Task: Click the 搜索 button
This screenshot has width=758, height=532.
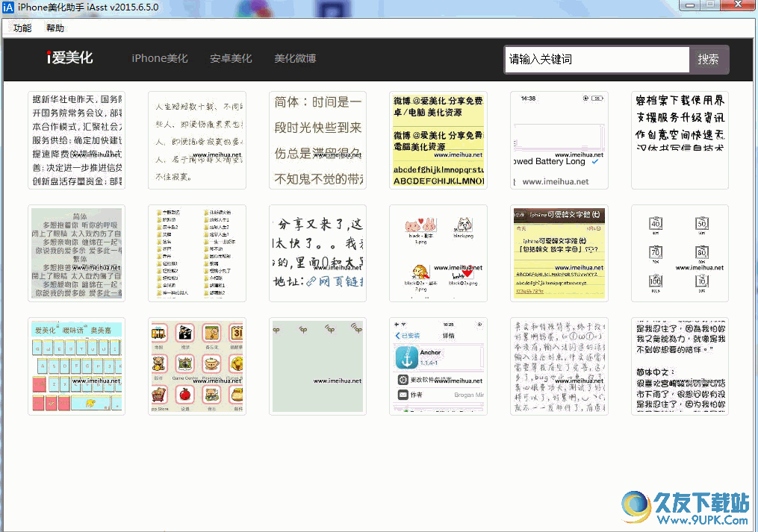Action: tap(708, 60)
